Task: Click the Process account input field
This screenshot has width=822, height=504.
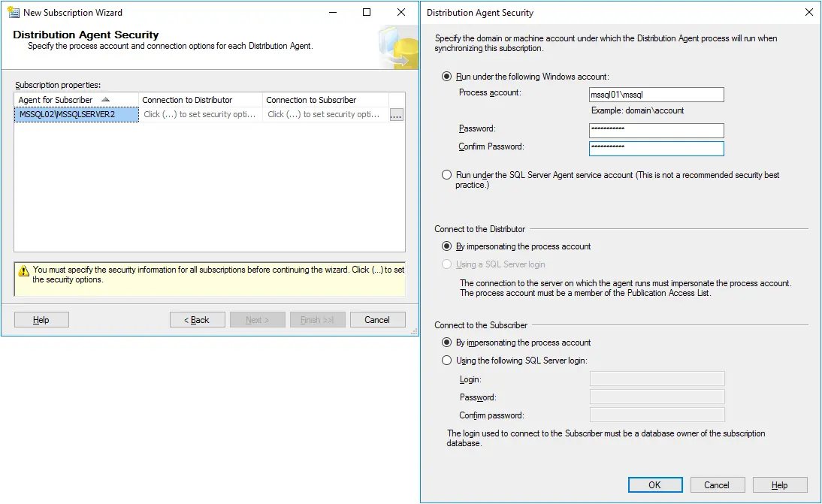Action: click(x=656, y=94)
